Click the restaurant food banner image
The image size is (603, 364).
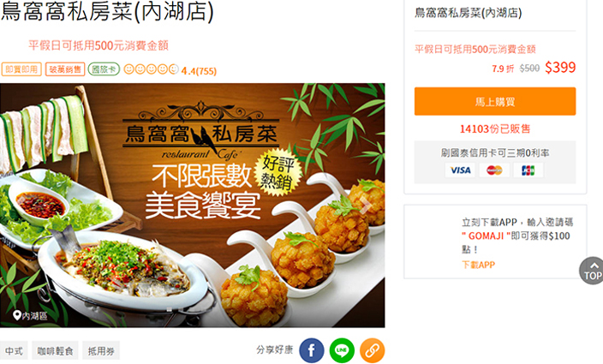point(192,206)
